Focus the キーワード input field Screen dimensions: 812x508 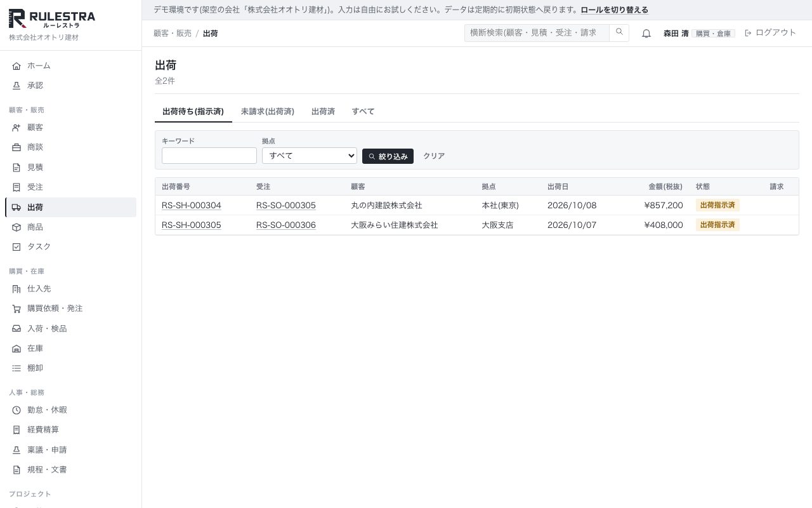coord(209,156)
